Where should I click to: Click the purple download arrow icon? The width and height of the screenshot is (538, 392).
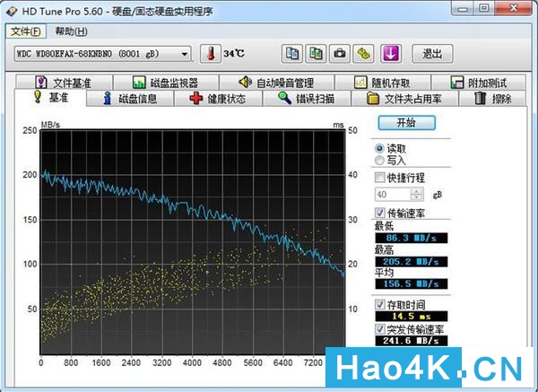(x=391, y=54)
